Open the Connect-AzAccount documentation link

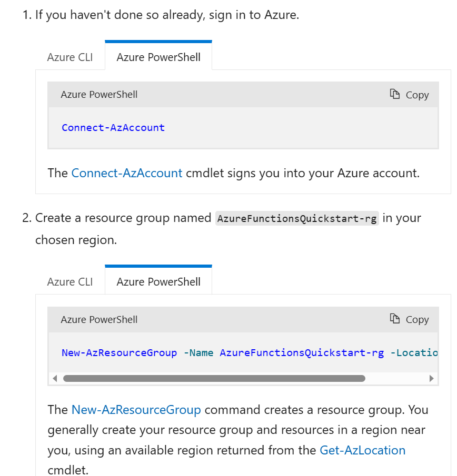point(126,173)
